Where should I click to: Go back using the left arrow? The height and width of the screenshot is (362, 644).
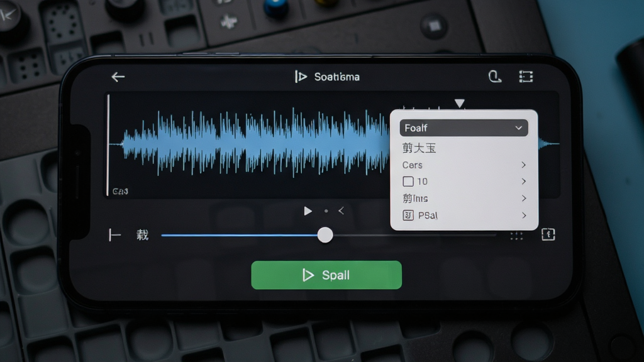point(118,77)
